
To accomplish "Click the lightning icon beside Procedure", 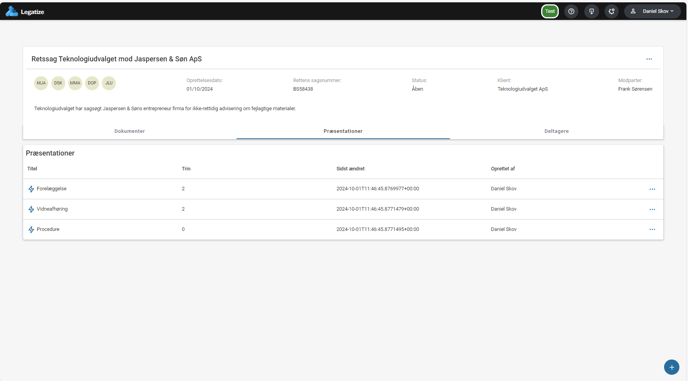I will coord(31,230).
